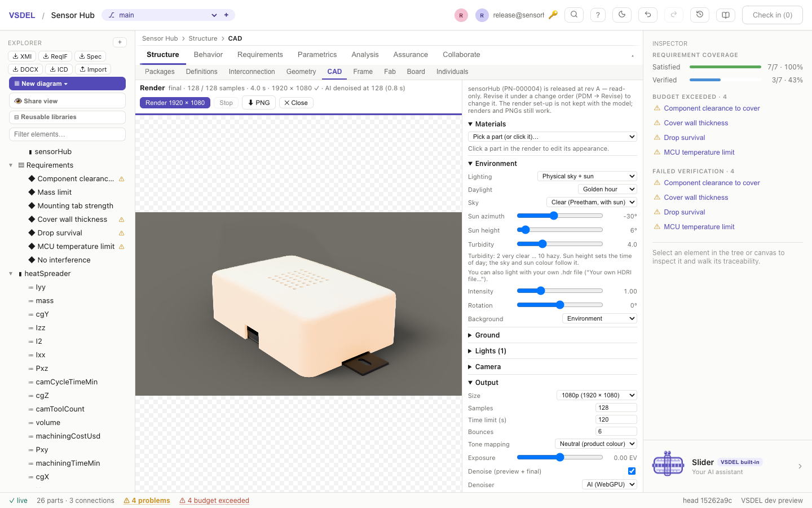The image size is (812, 508).
Task: Open Daylight Golden hour dropdown
Action: [607, 189]
